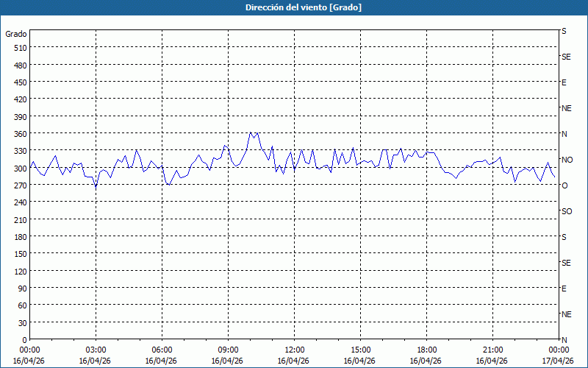Select the 90 y-axis value
The height and width of the screenshot is (368, 588).
coord(23,289)
